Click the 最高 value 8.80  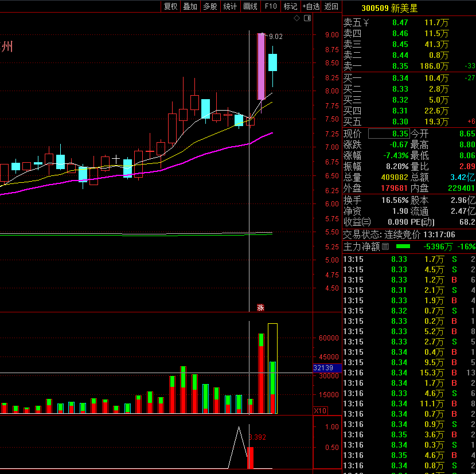tap(467, 145)
